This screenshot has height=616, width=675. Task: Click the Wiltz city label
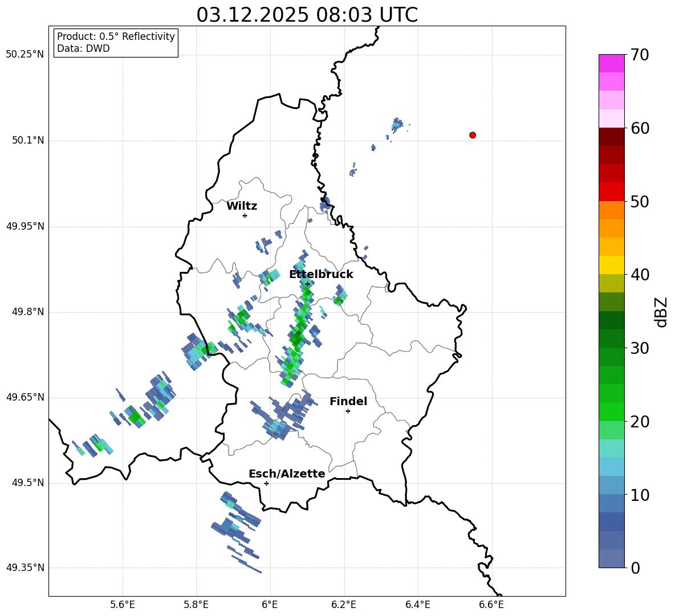click(x=242, y=206)
